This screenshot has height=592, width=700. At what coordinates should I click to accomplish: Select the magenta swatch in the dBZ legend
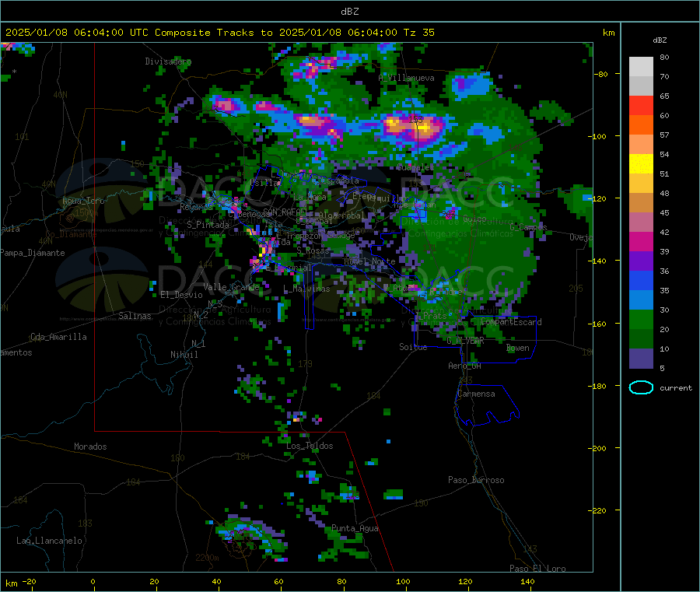coord(641,241)
